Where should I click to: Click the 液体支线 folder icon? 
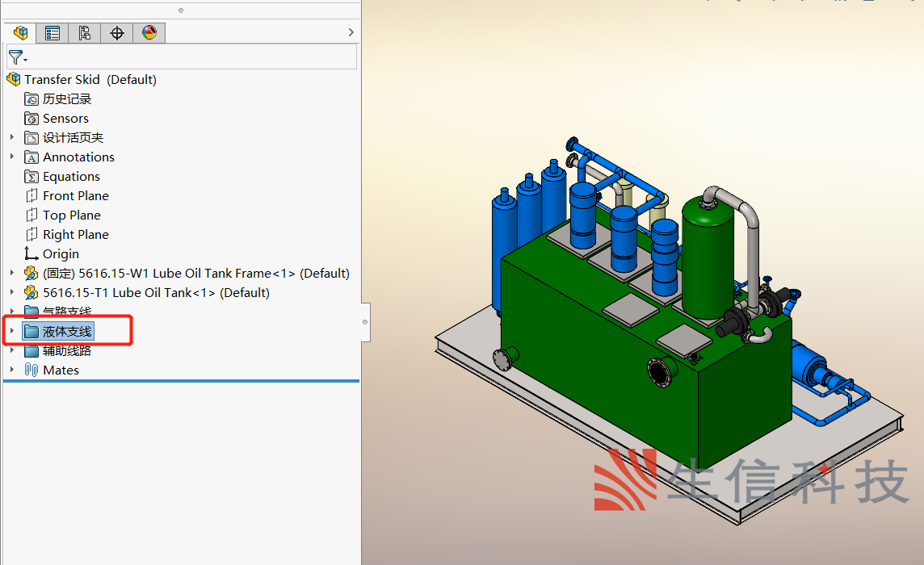[31, 332]
